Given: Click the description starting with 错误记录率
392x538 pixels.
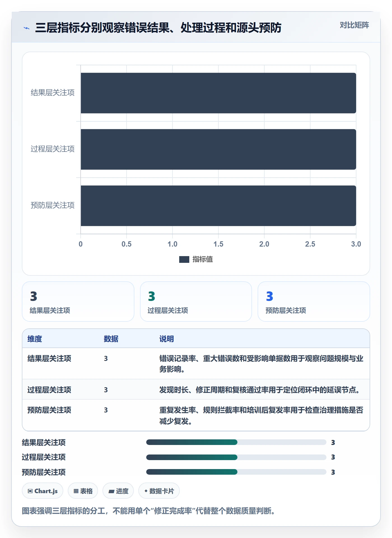Looking at the screenshot, I should (x=262, y=364).
